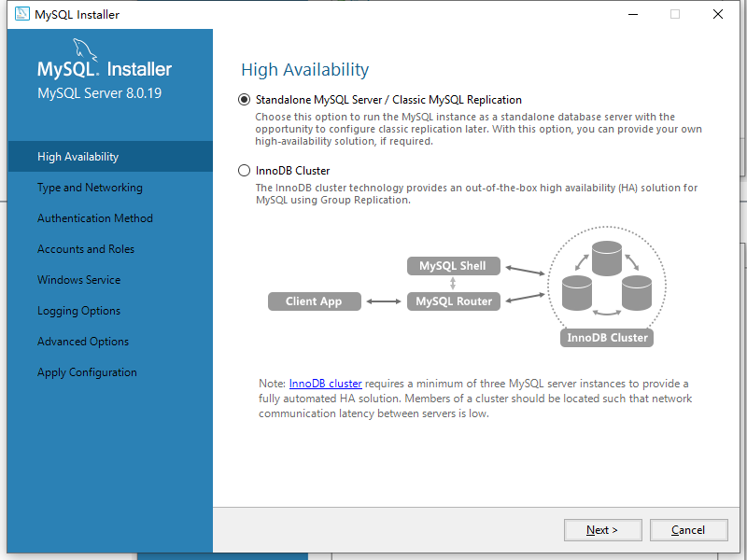Click the Standalone MySQL Server option label
747x560 pixels.
pos(388,100)
